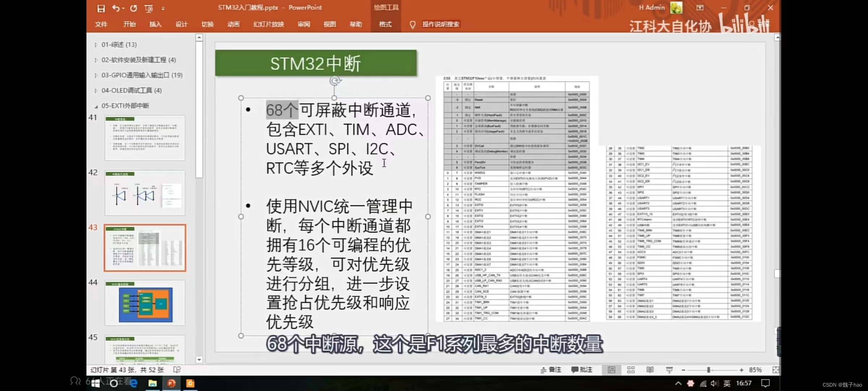The width and height of the screenshot is (868, 391).
Task: Click the Undo arrow icon
Action: pyautogui.click(x=116, y=8)
